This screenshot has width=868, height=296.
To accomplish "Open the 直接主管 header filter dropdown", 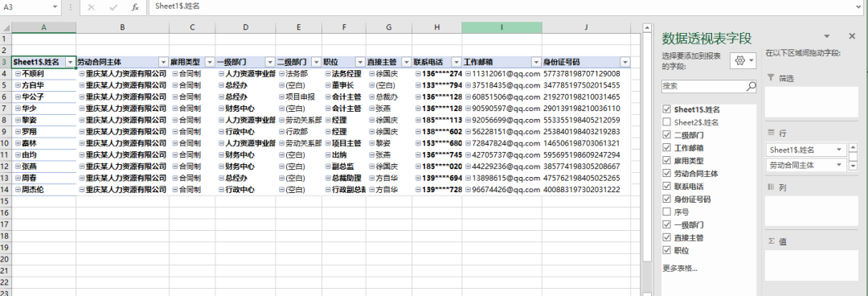I will [407, 62].
